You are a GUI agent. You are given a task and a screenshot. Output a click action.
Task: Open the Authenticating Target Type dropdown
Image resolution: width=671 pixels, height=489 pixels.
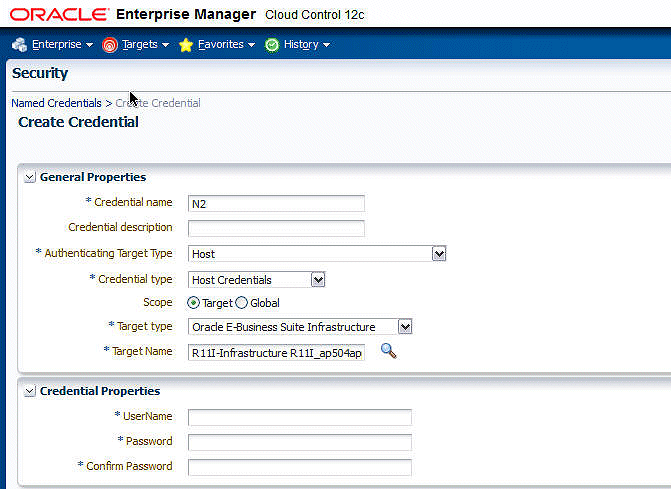point(439,254)
